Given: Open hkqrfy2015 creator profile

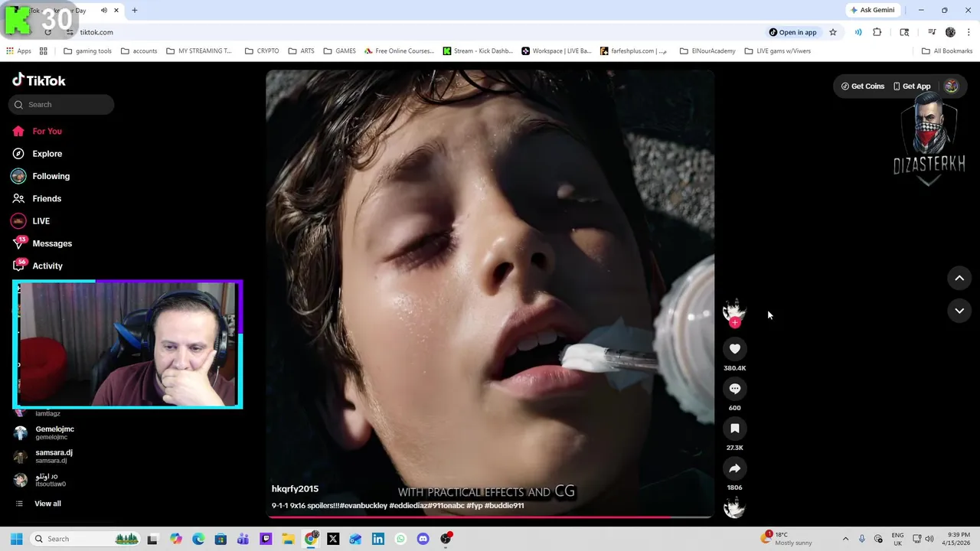Looking at the screenshot, I should pyautogui.click(x=295, y=489).
